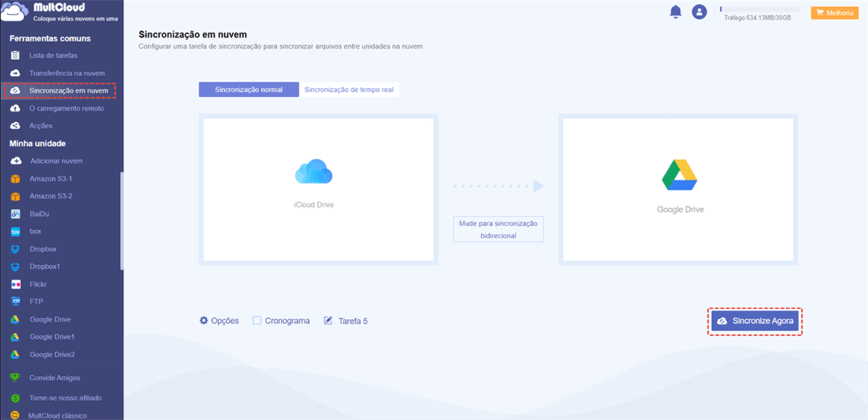Click MultCloud clássico
Screen dimensions: 868x420
coord(57,416)
